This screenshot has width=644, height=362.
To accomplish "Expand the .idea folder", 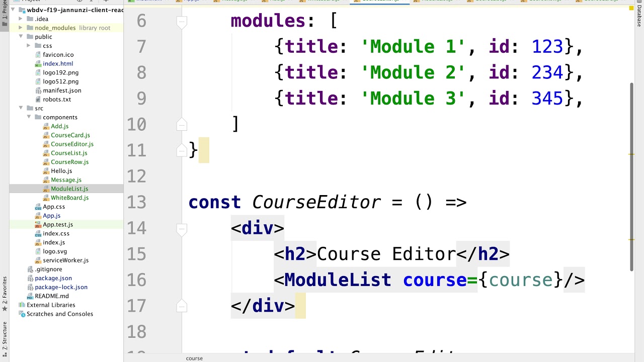I will [21, 19].
